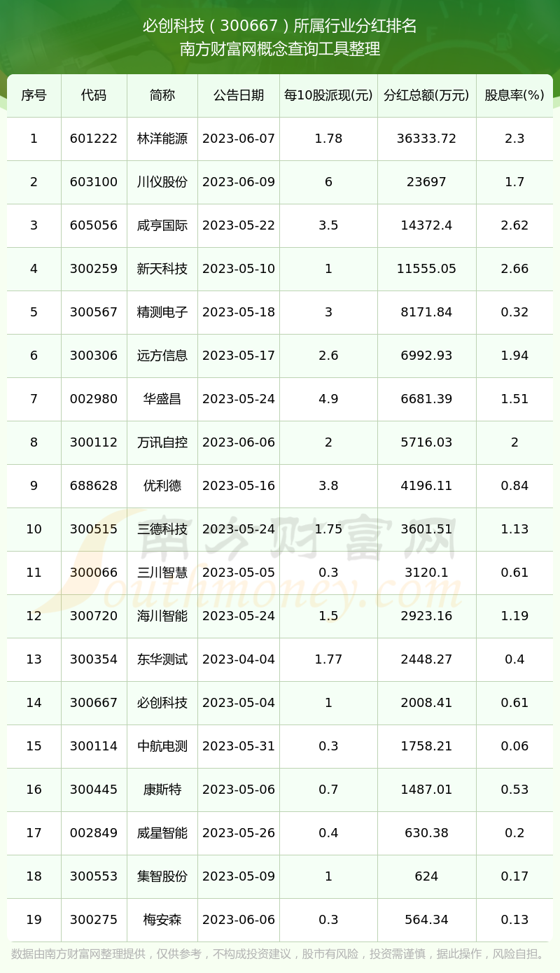Click stock code 688628
The height and width of the screenshot is (973, 560).
[94, 486]
